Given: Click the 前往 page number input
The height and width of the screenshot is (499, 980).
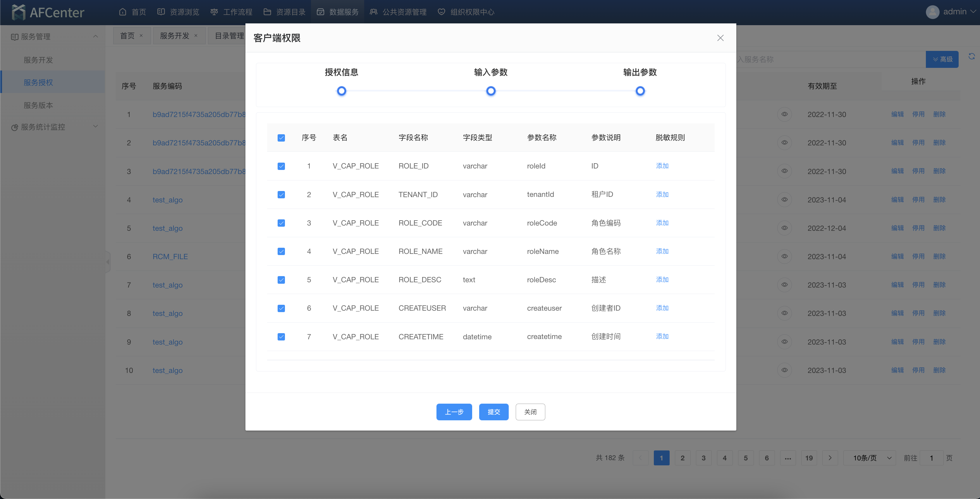Looking at the screenshot, I should (932, 457).
